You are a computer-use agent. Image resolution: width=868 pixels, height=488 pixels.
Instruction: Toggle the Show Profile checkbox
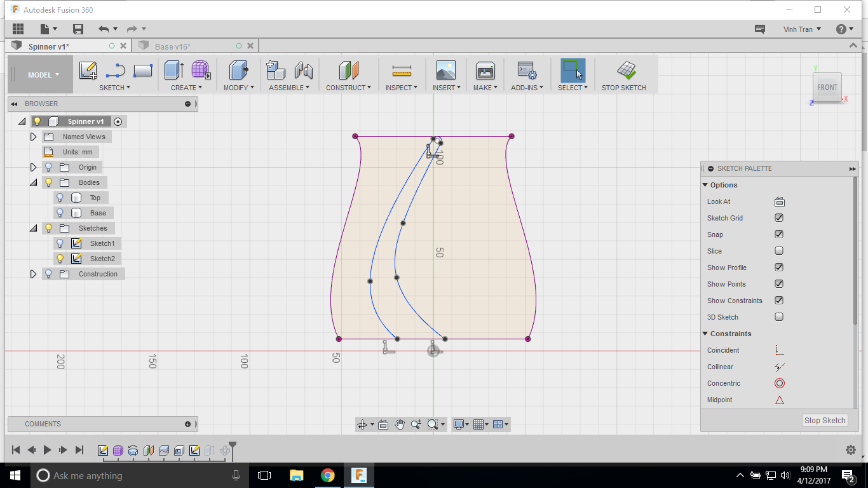pos(779,268)
